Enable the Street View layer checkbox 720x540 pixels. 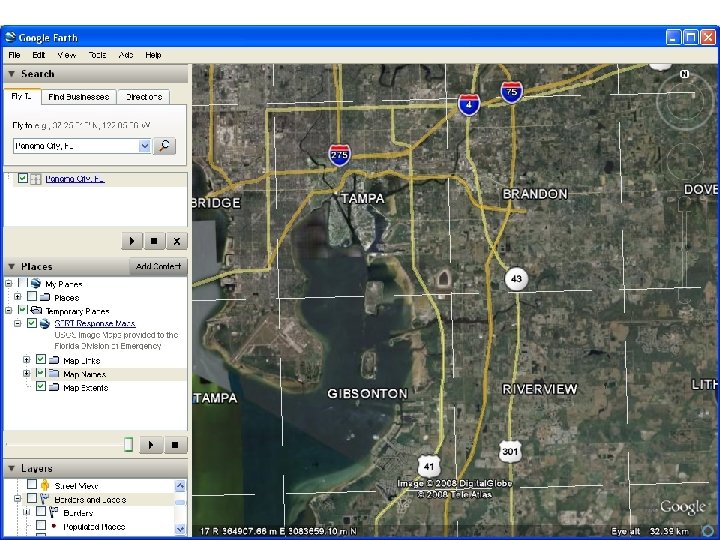tap(32, 484)
